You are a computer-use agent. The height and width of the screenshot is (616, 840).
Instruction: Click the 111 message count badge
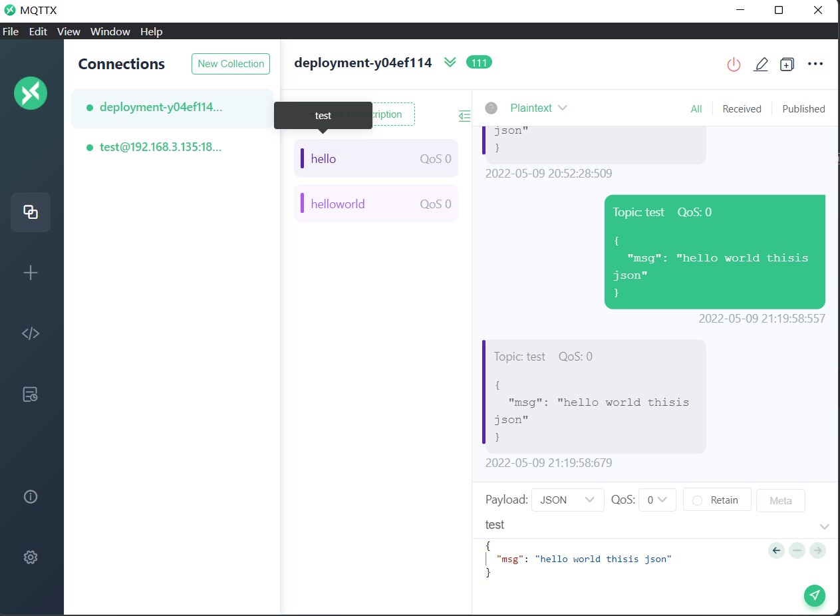point(479,63)
